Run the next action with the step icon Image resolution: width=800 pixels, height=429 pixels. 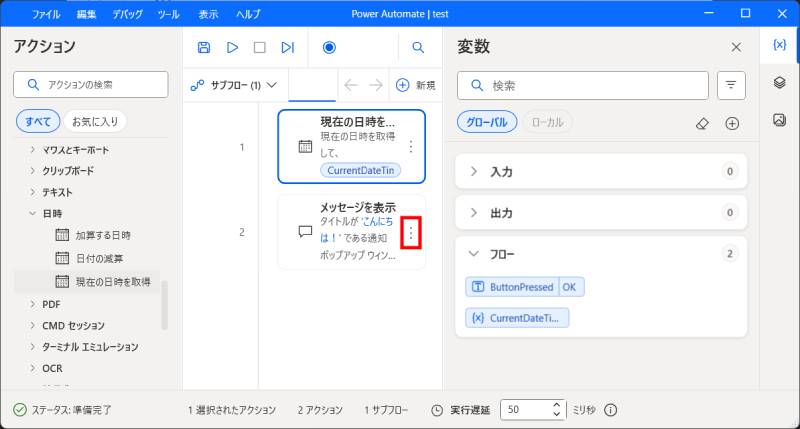(x=288, y=47)
